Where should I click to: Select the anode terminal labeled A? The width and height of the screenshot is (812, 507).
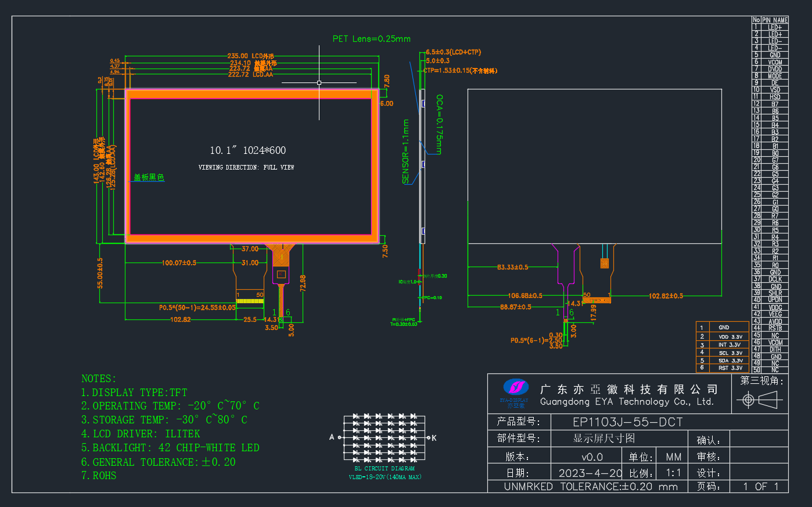click(x=332, y=437)
